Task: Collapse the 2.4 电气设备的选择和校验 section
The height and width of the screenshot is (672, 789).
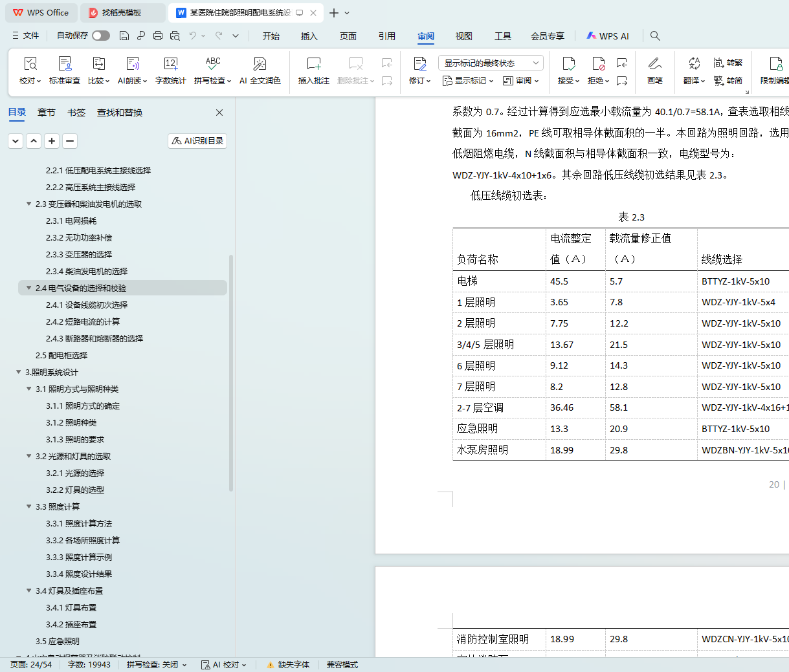Action: click(28, 288)
